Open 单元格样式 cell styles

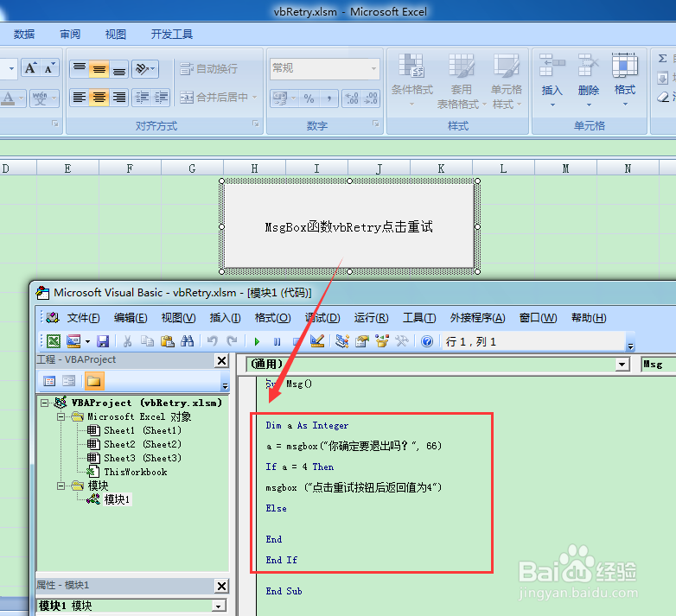coord(507,81)
